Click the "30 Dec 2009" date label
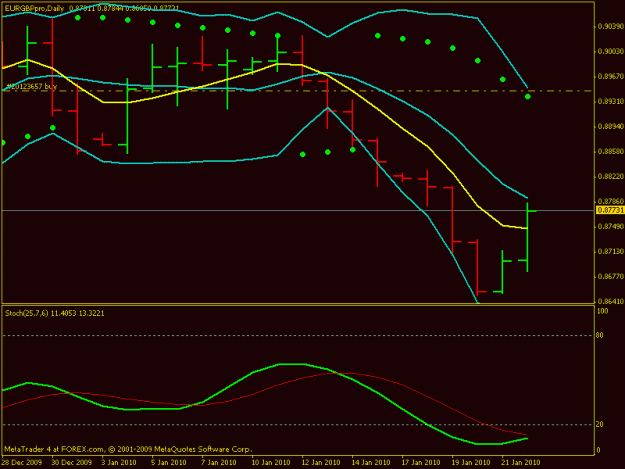The width and height of the screenshot is (625, 469). click(71, 462)
